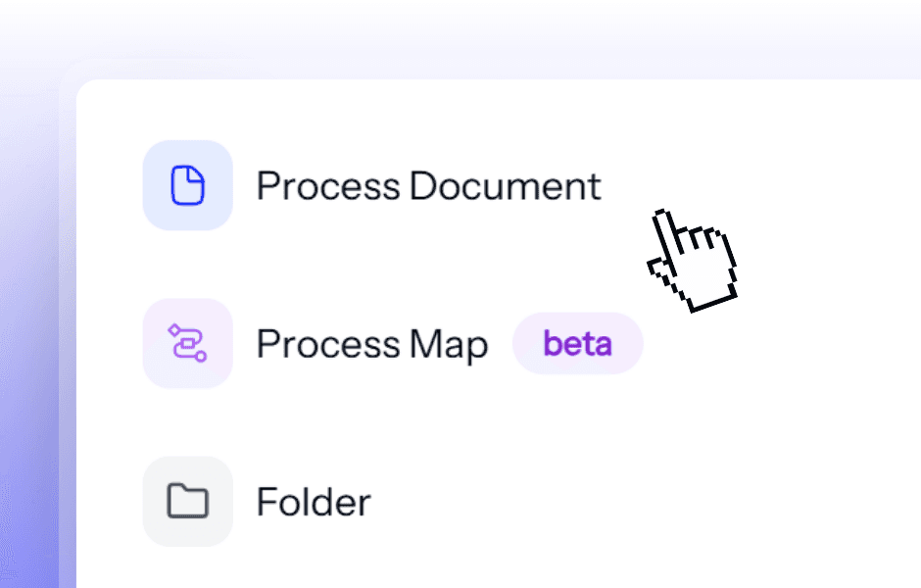Click the rounded blue tile with page glyph

(188, 185)
